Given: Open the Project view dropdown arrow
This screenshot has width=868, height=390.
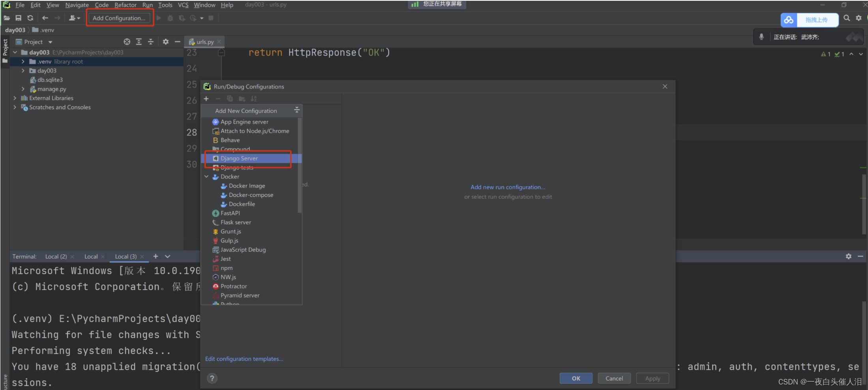Looking at the screenshot, I should [x=50, y=42].
